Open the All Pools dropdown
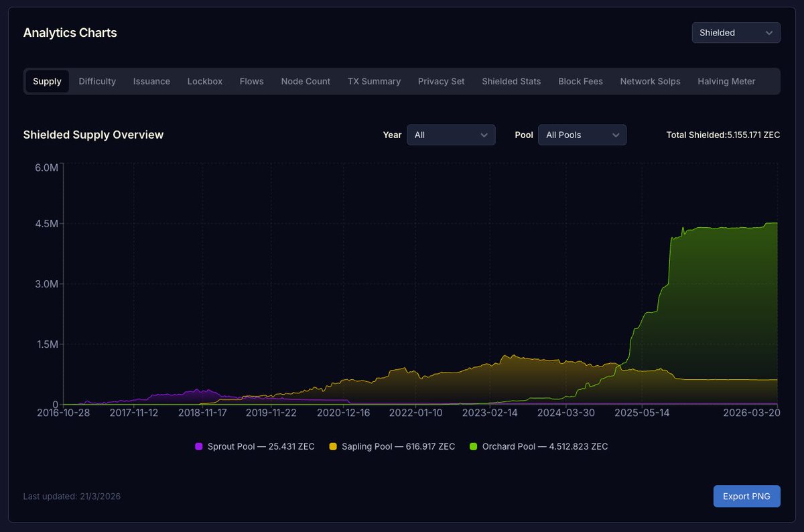 coord(582,135)
